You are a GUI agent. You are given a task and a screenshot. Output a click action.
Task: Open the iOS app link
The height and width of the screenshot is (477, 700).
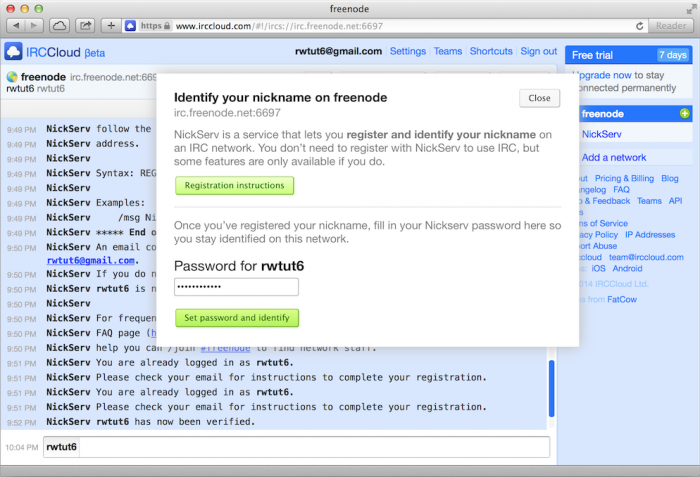(598, 268)
